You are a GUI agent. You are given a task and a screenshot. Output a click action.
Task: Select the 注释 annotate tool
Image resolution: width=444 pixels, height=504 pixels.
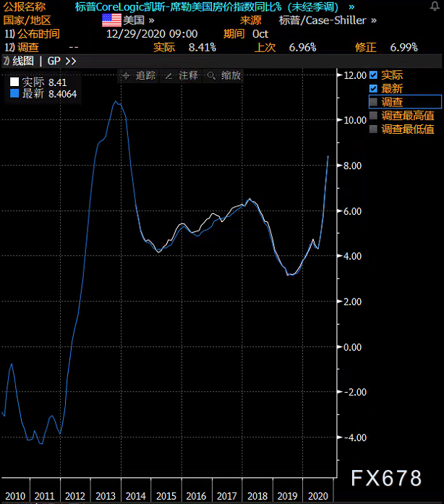[x=188, y=76]
